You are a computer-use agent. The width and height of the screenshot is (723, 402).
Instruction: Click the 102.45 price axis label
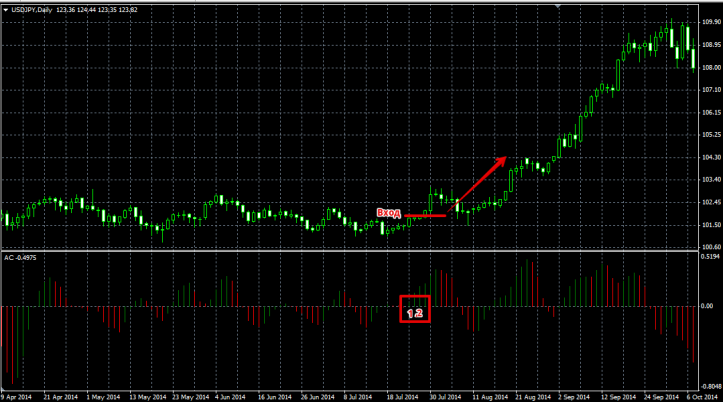(711, 202)
